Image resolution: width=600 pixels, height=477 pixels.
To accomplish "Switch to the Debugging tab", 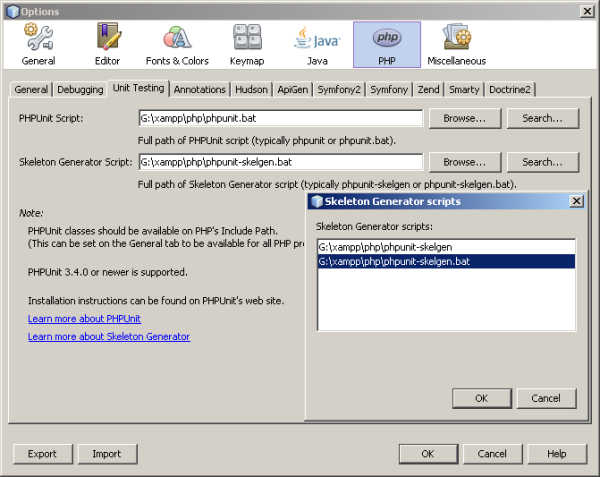I will [80, 90].
